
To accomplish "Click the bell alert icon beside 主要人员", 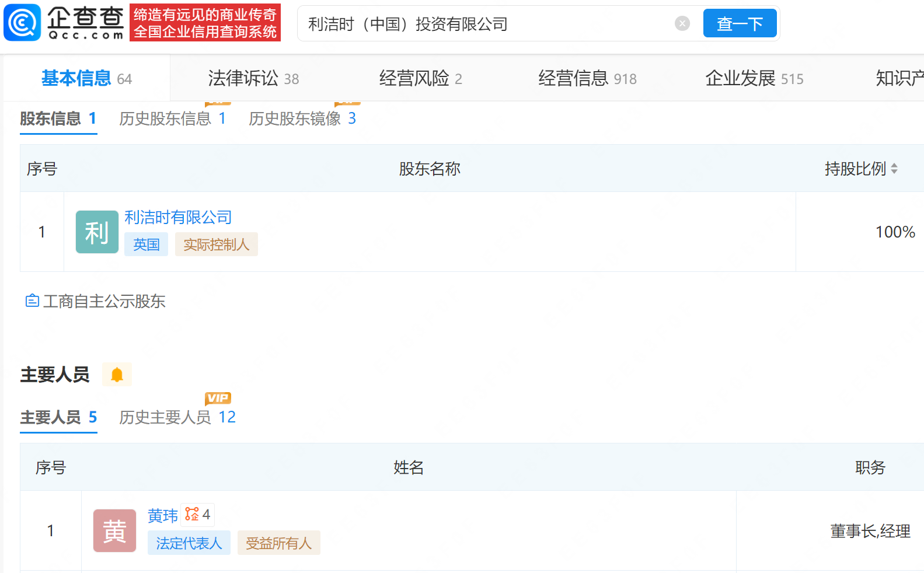I will click(x=117, y=375).
